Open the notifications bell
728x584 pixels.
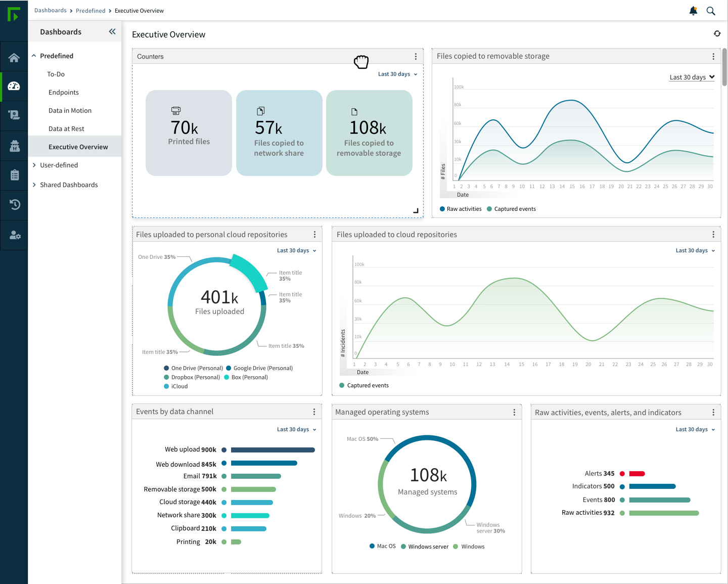693,11
